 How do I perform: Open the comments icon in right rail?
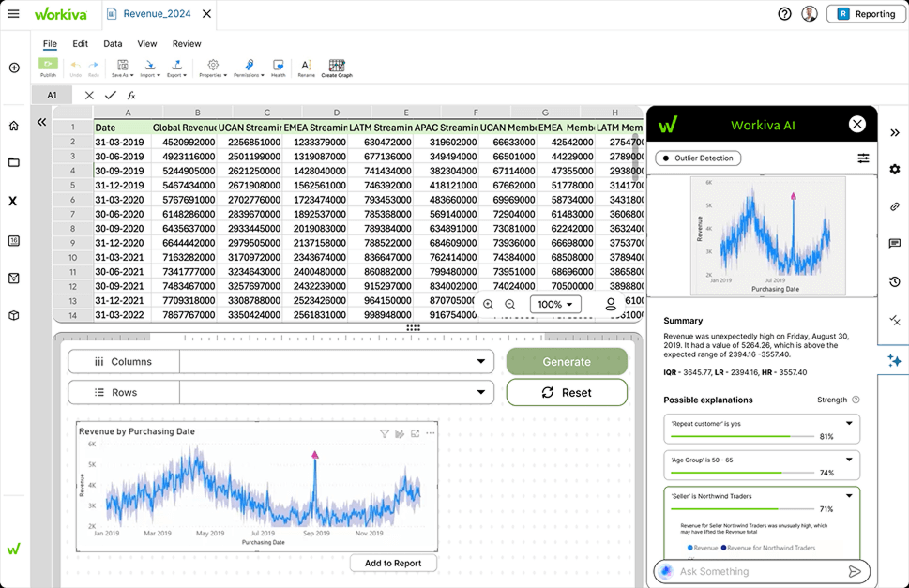[x=895, y=243]
